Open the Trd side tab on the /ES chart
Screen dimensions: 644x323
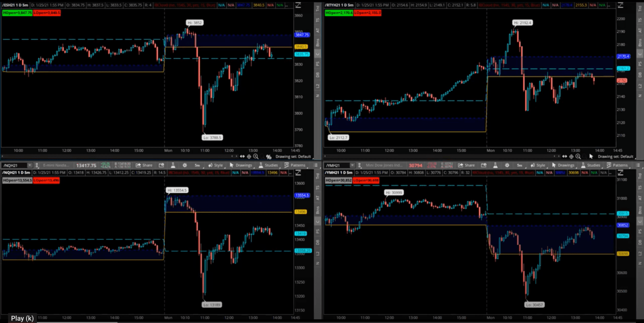[318, 8]
